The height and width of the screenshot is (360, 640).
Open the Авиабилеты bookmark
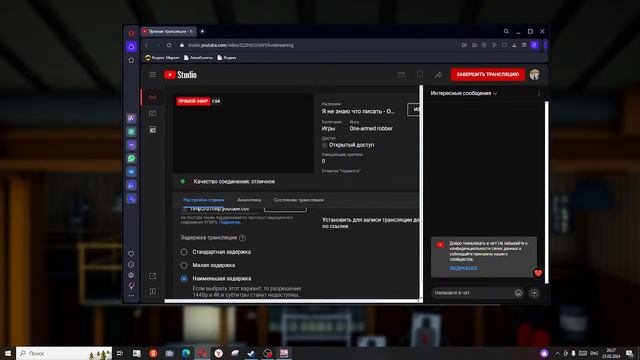pyautogui.click(x=198, y=58)
